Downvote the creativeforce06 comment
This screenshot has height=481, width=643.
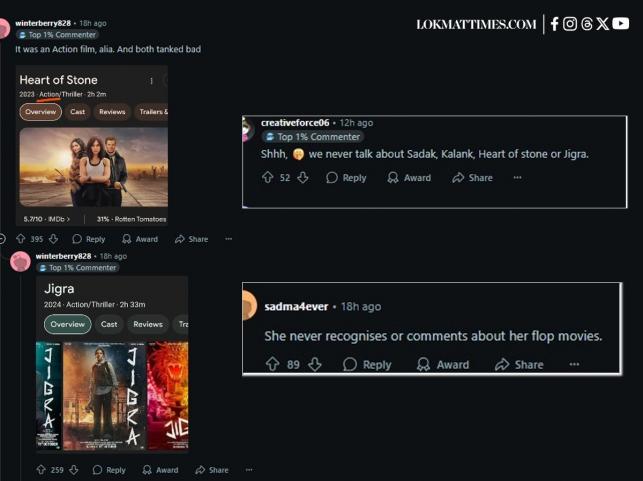click(x=303, y=178)
